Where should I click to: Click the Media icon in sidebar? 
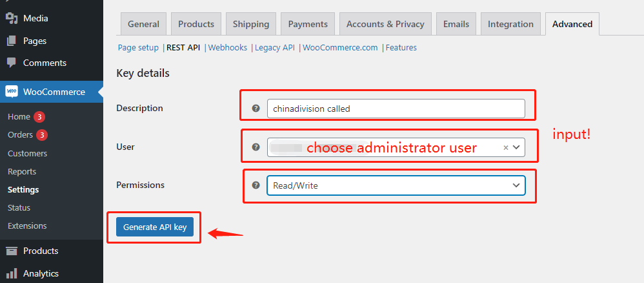pyautogui.click(x=12, y=18)
